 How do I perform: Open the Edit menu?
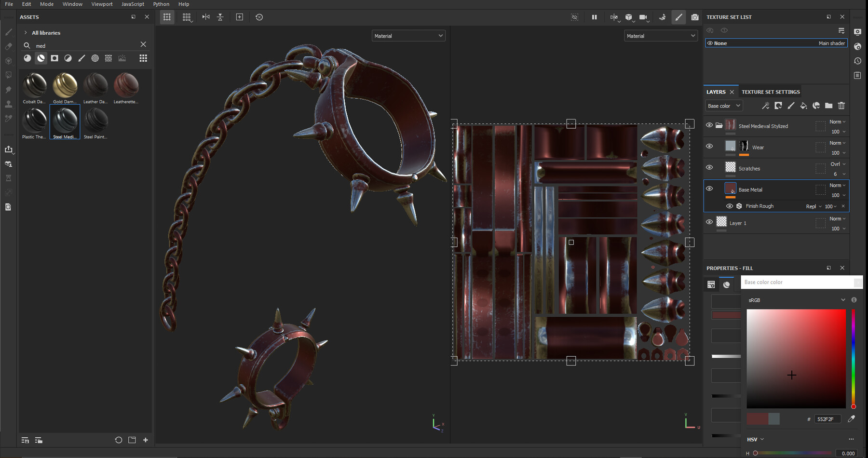click(27, 4)
